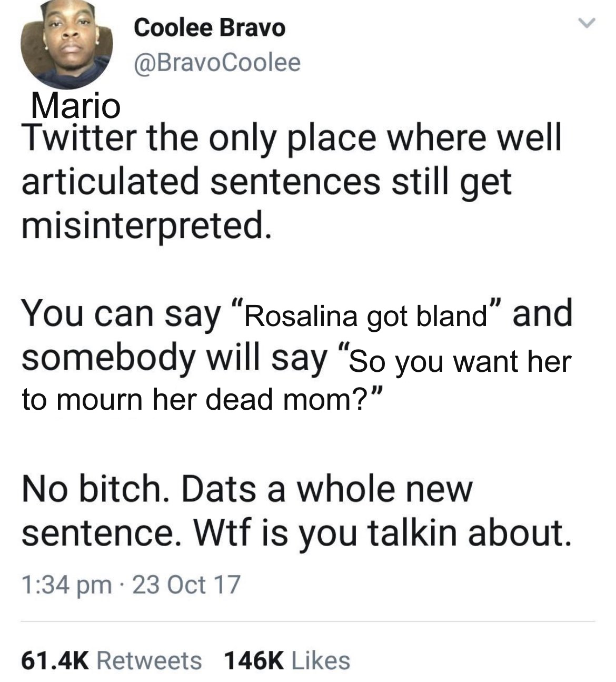Screen dimensions: 616x682
Task: Click the words "somebody will say"
Action: [174, 359]
